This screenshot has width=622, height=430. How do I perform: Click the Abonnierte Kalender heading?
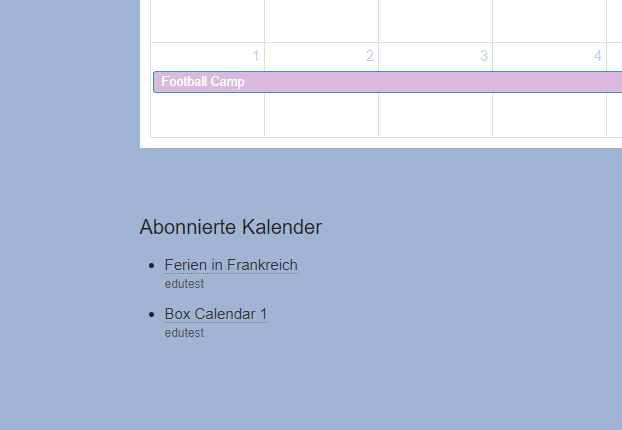pos(231,227)
